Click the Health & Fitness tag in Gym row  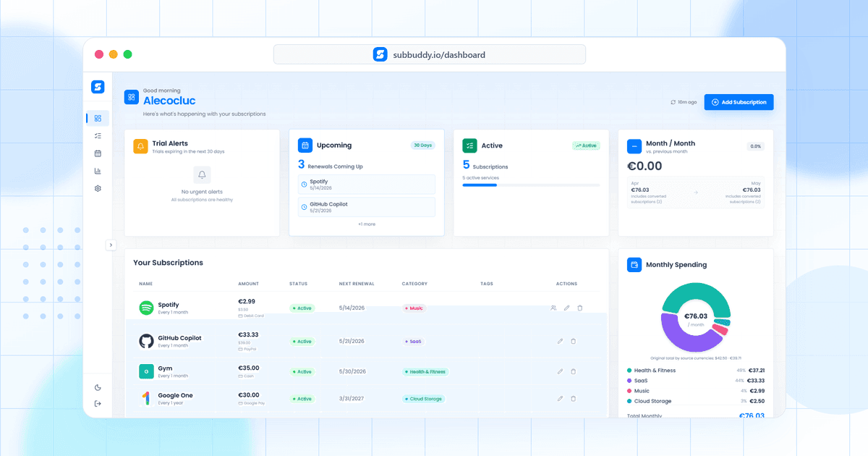(x=425, y=372)
